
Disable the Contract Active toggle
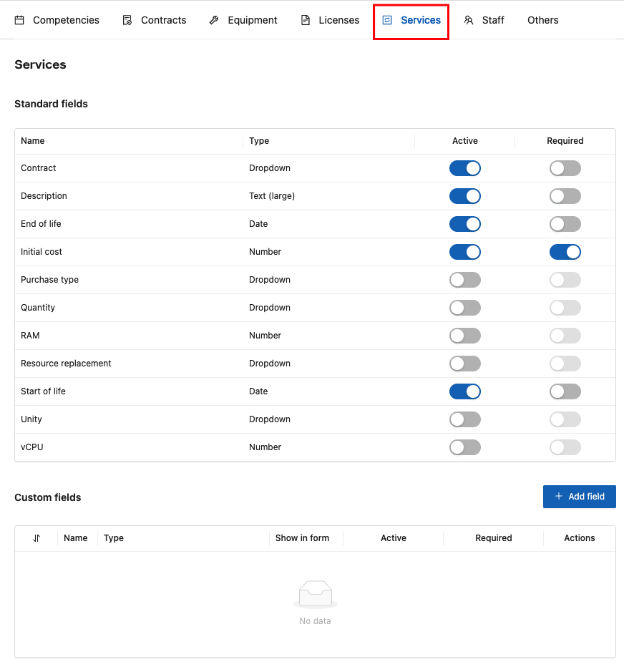pyautogui.click(x=464, y=168)
